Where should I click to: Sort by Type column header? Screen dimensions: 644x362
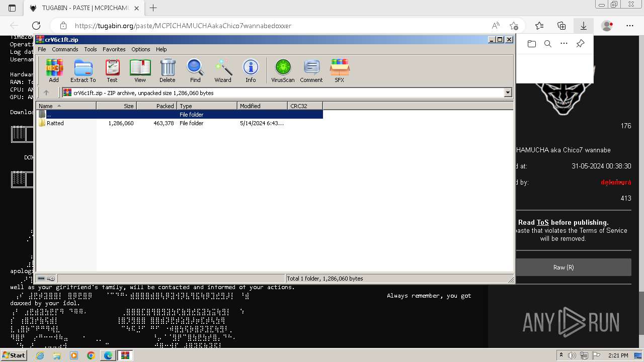[207, 106]
